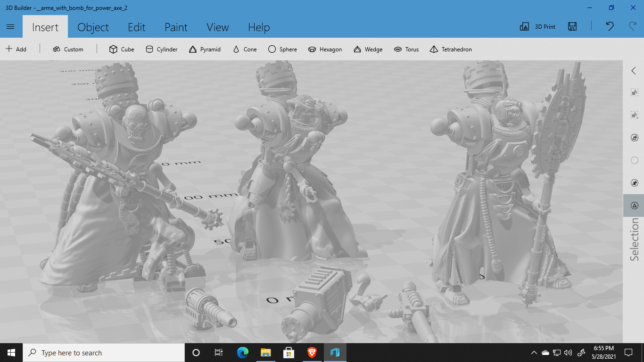Insert a Sphere
This screenshot has height=362, width=644.
[x=282, y=49]
